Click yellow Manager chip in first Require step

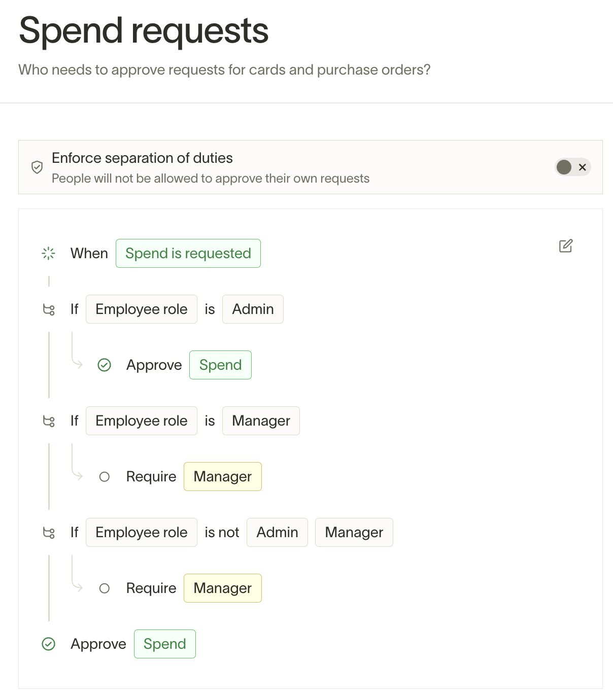click(x=223, y=476)
